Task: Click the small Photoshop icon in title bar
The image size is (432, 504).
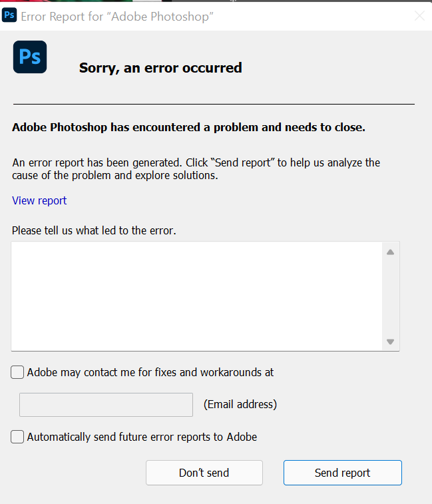Action: (9, 15)
